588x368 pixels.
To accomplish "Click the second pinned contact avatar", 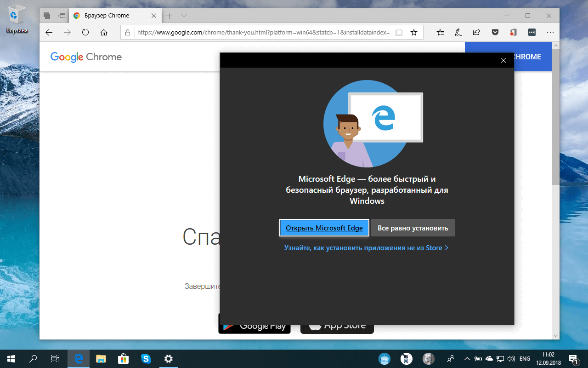I will [406, 359].
